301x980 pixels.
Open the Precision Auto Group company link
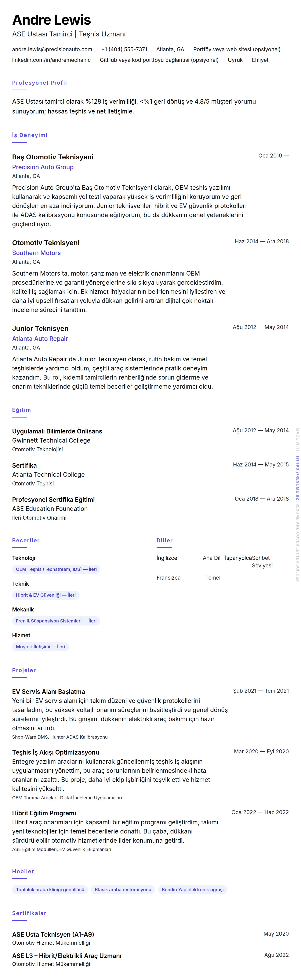(x=43, y=167)
